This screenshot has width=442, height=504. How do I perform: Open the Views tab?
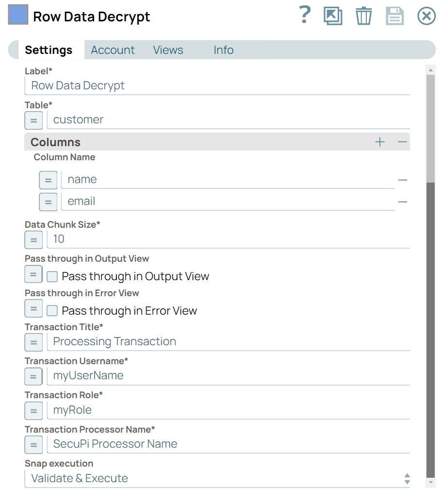(x=168, y=50)
